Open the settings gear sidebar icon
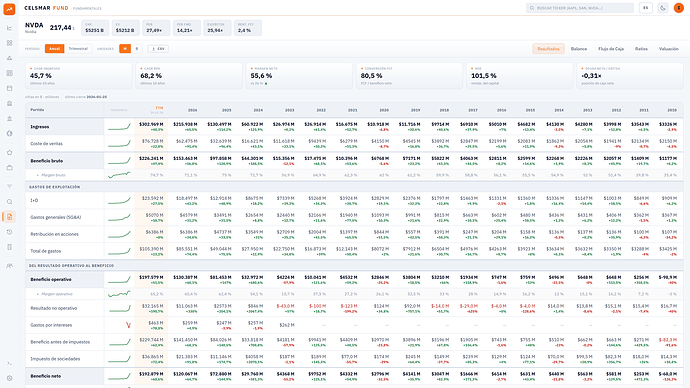 [9, 378]
